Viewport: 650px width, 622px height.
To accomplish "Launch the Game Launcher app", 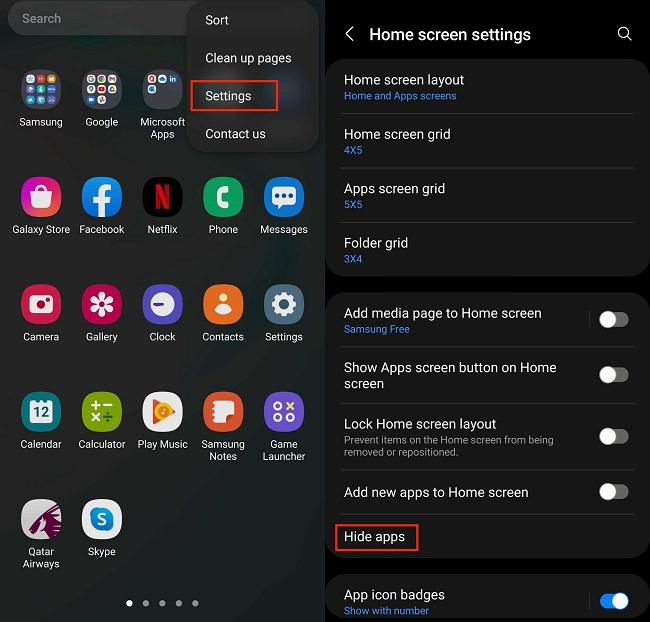I will coord(284,412).
